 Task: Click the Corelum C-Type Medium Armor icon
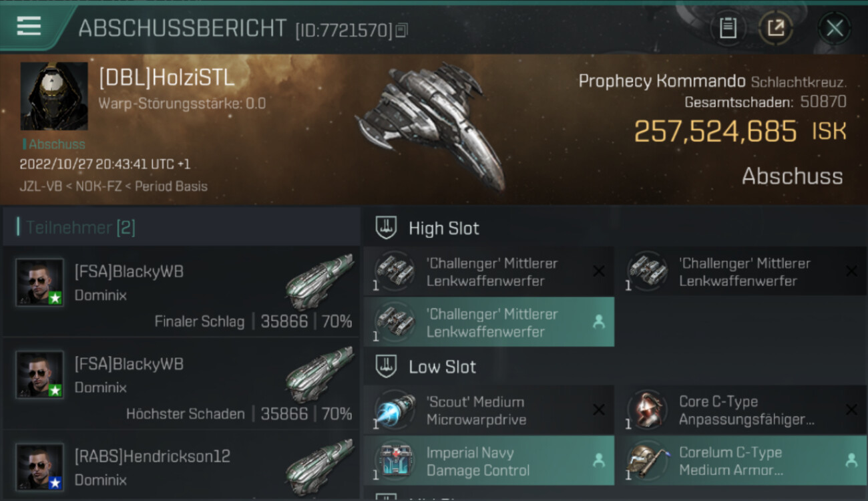(x=647, y=461)
